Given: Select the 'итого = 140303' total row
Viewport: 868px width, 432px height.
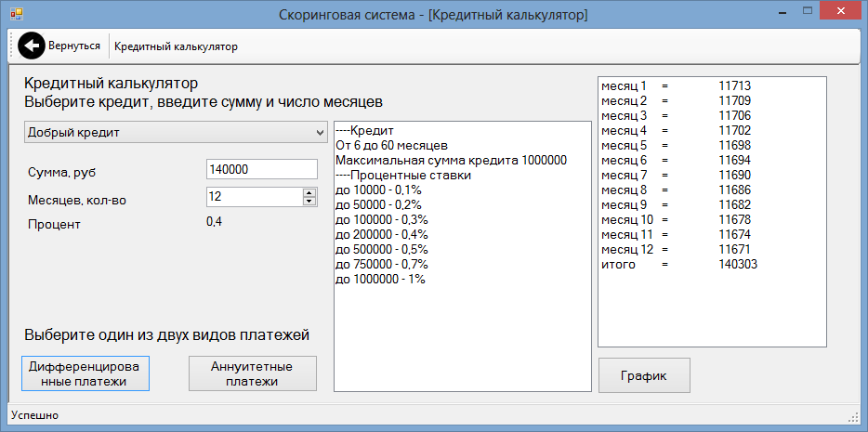Looking at the screenshot, I should (x=679, y=265).
